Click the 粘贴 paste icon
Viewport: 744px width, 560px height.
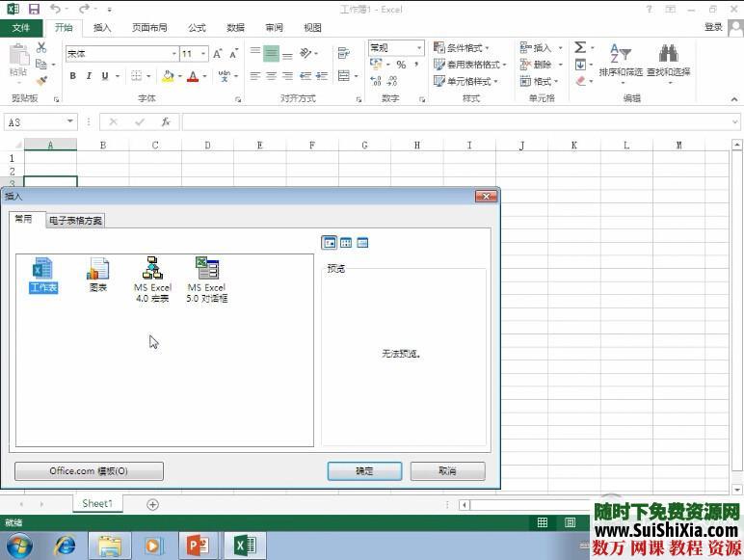click(x=18, y=60)
